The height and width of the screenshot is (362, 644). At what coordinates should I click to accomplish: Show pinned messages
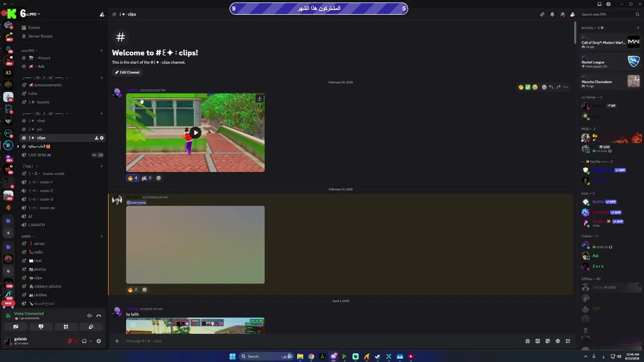(x=562, y=14)
